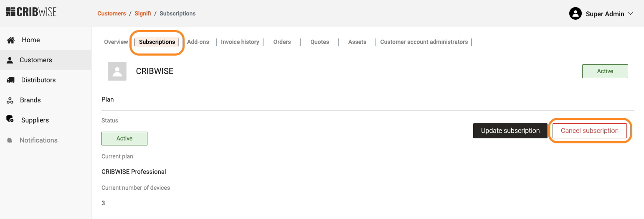Click the Notifications bell icon
Image resolution: width=644 pixels, height=219 pixels.
click(10, 141)
